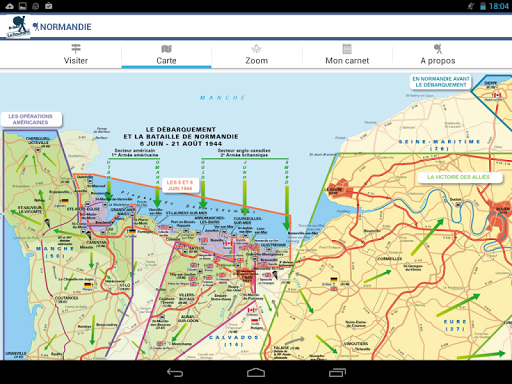Viewport: 512px width, 384px height.
Task: Tap the Android home button
Action: point(256,372)
